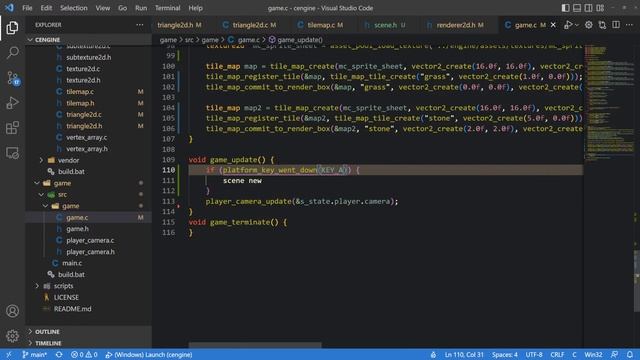Image resolution: width=640 pixels, height=360 pixels.
Task: Open the Selection menu
Action: coord(74,8)
